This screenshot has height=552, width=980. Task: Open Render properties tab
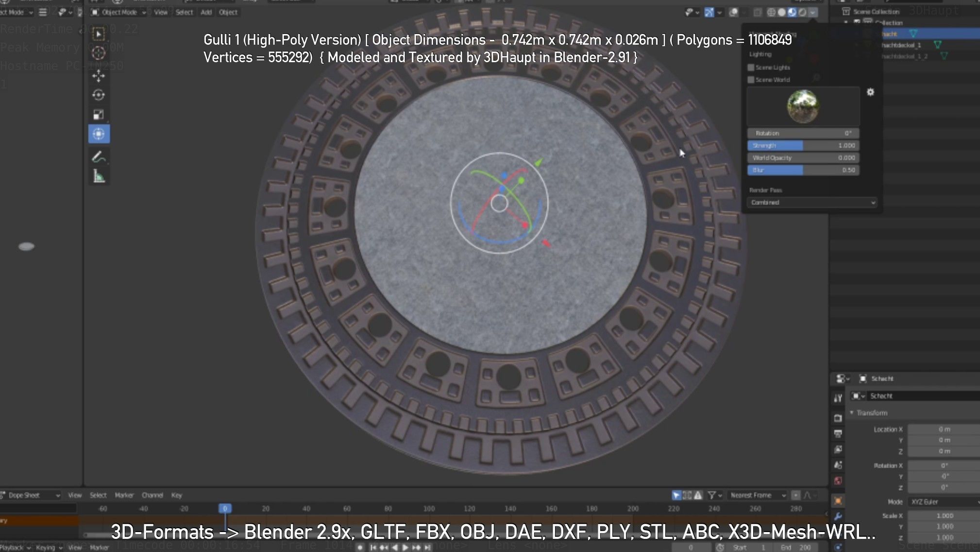(838, 418)
